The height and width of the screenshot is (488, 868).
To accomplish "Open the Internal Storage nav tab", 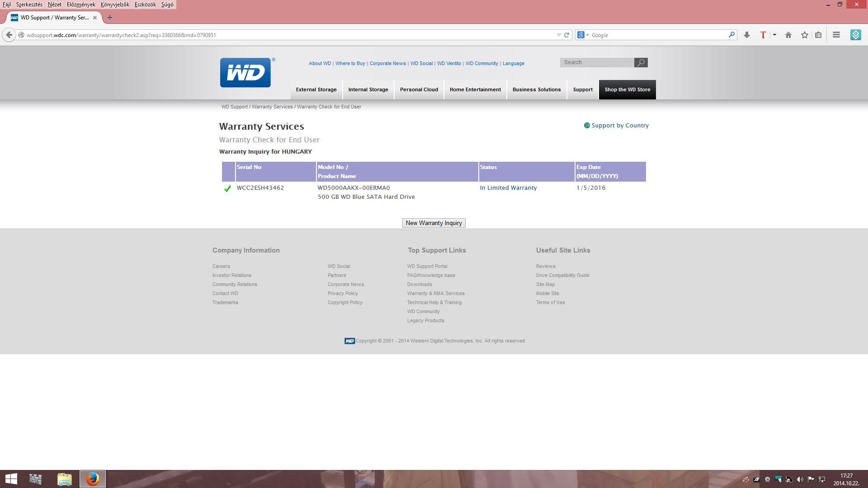I will point(368,89).
